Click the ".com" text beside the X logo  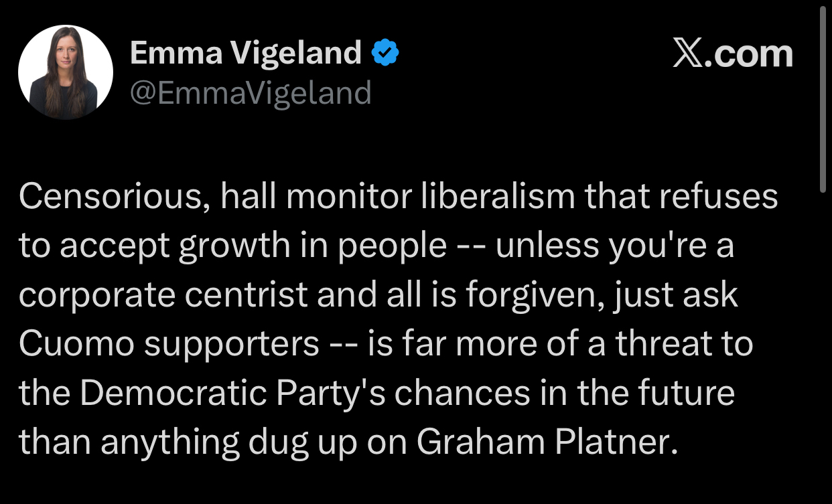click(x=752, y=54)
